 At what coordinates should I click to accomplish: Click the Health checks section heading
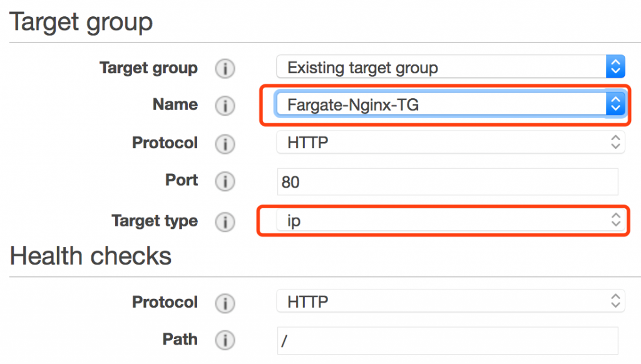tap(90, 256)
